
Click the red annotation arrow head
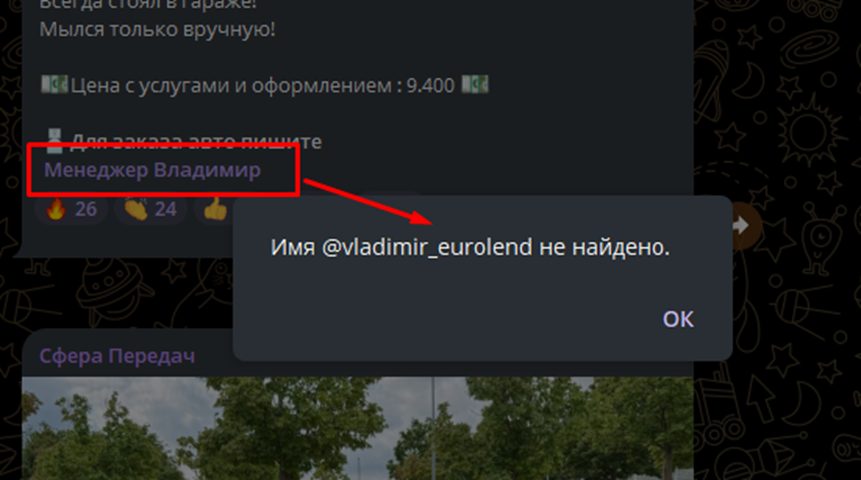[422, 217]
